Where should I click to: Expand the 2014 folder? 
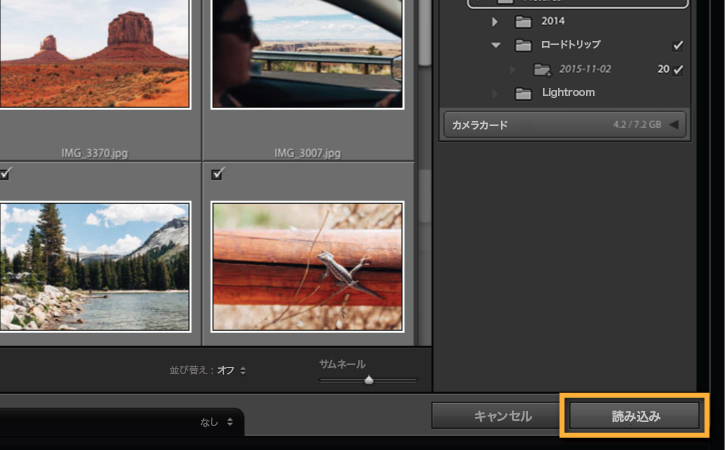coord(495,21)
